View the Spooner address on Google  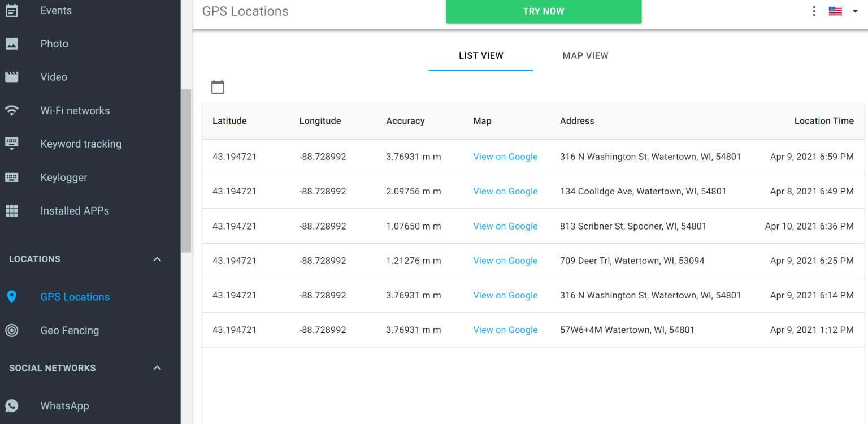(505, 226)
